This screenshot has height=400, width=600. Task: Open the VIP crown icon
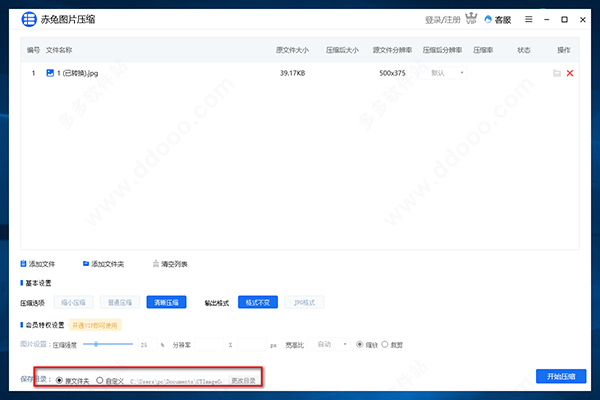(x=471, y=18)
